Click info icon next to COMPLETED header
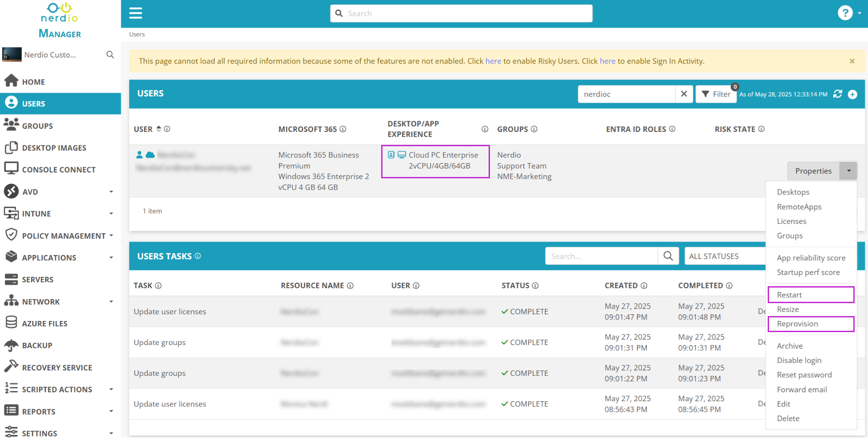The height and width of the screenshot is (440, 868). click(729, 285)
